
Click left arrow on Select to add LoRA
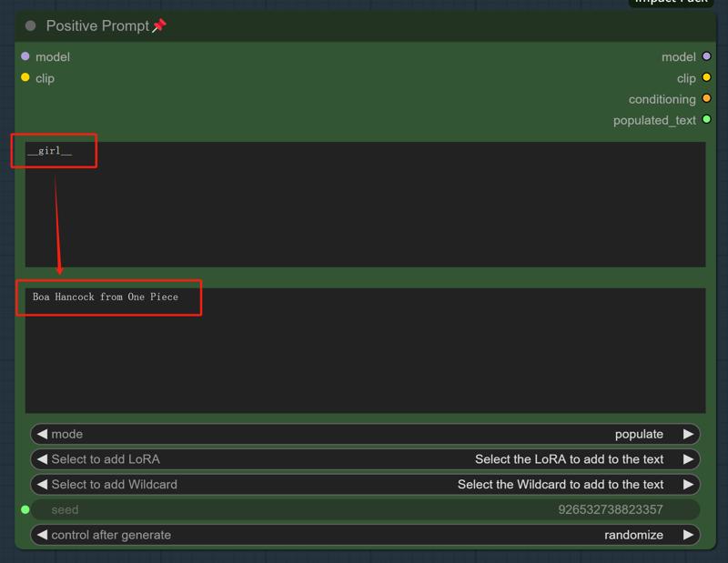42,459
